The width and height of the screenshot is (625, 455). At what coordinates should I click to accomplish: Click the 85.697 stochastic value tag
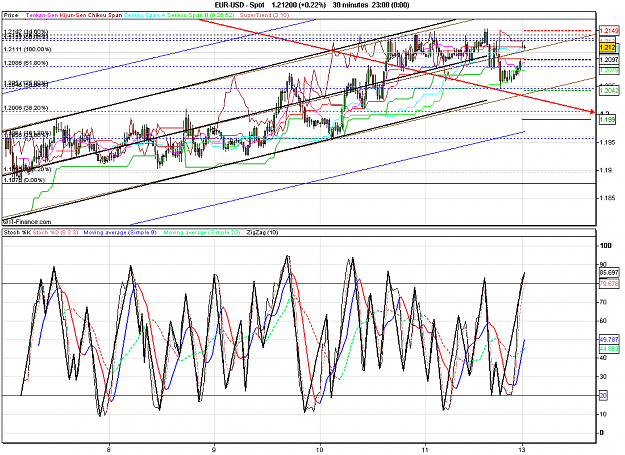tap(609, 273)
